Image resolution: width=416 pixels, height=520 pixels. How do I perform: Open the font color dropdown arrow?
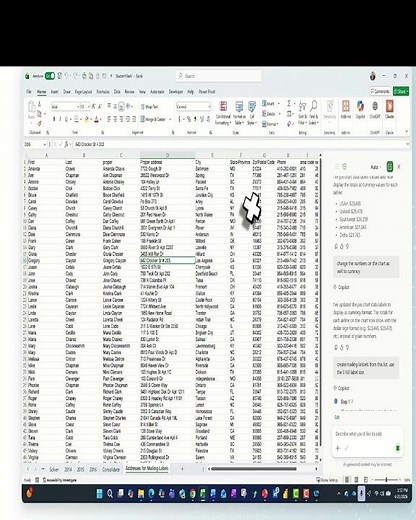[x=101, y=119]
